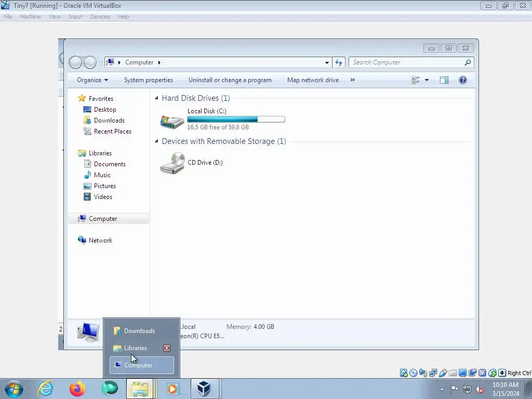
Task: Switch to Computer window in taskbar list
Action: (x=141, y=365)
